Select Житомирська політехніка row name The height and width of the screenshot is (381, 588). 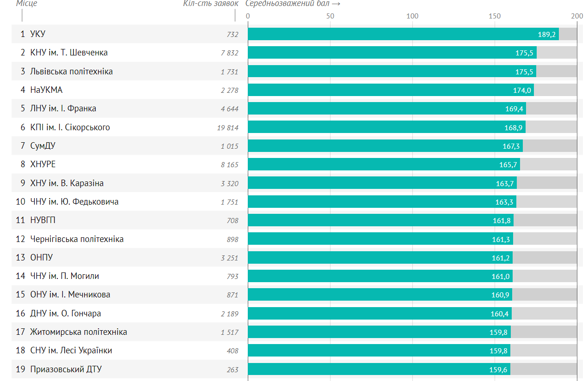point(79,332)
